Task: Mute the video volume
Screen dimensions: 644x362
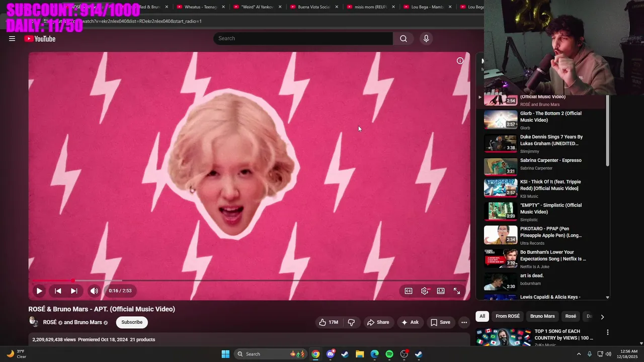Action: pos(94,291)
